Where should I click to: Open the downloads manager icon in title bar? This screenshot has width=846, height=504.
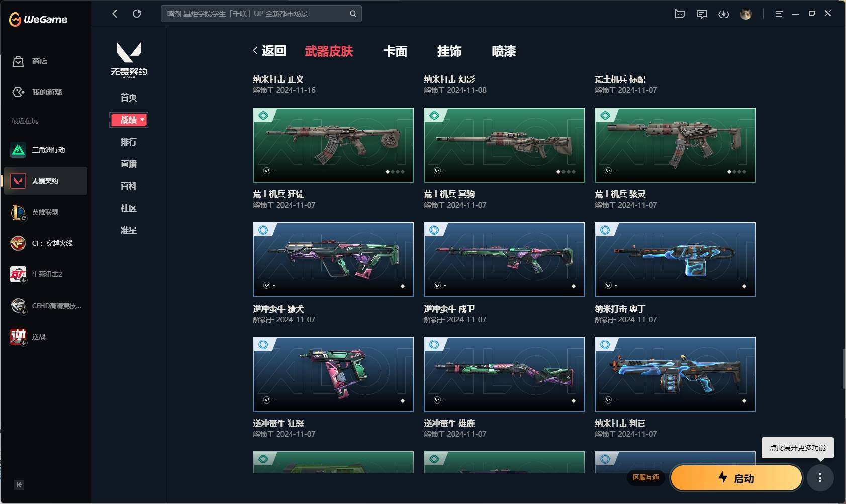[x=724, y=14]
